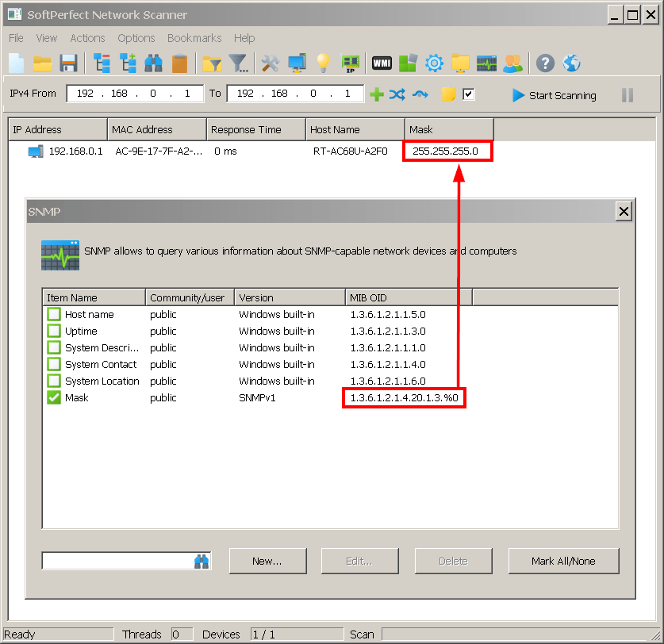This screenshot has height=644, width=664.
Task: Check the Uptime SNMP item
Action: click(54, 331)
